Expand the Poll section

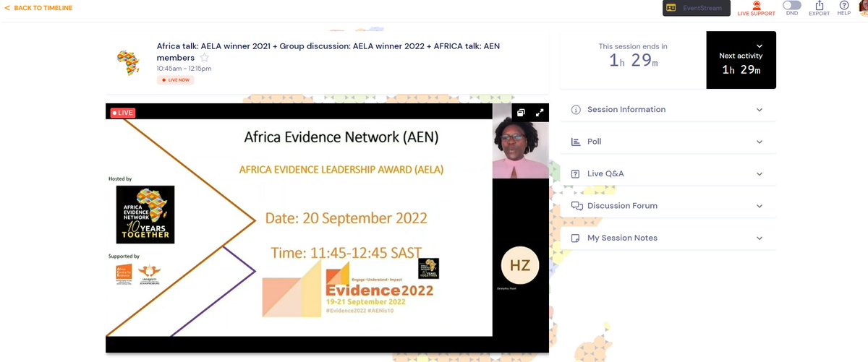point(668,142)
